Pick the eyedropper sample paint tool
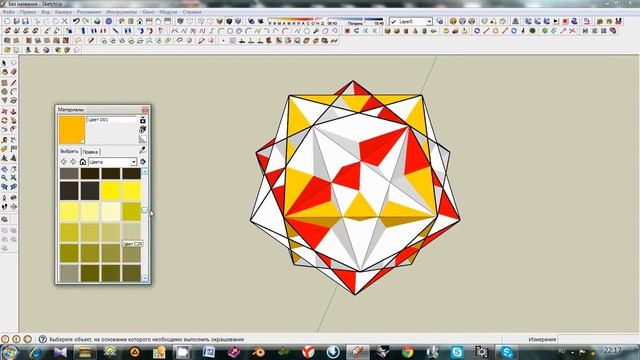Viewport: 640px width, 360px height. [142, 151]
